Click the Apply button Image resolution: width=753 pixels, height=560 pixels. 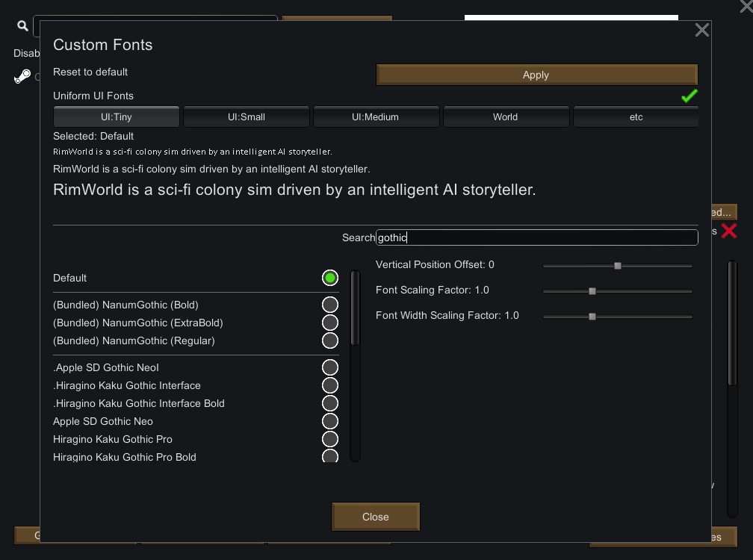[537, 75]
